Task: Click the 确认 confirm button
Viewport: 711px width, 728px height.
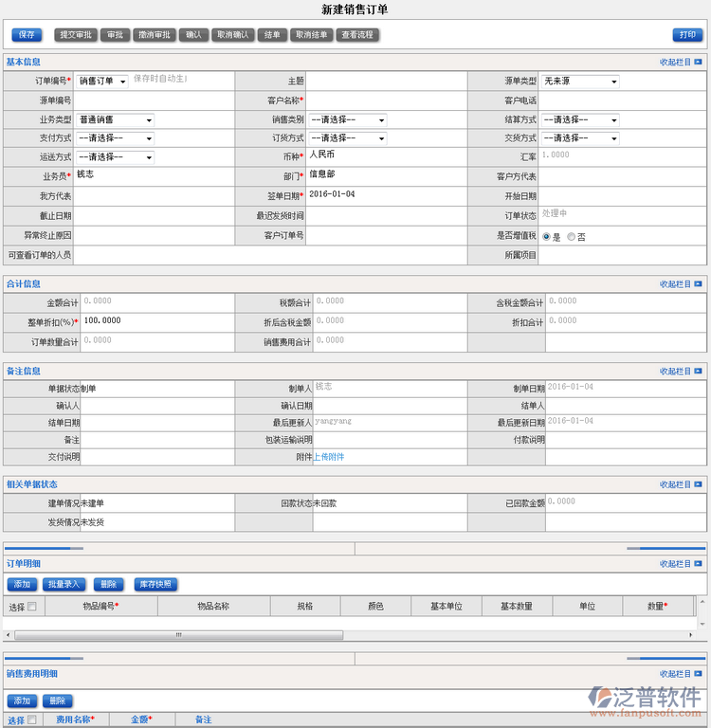Action: (193, 35)
